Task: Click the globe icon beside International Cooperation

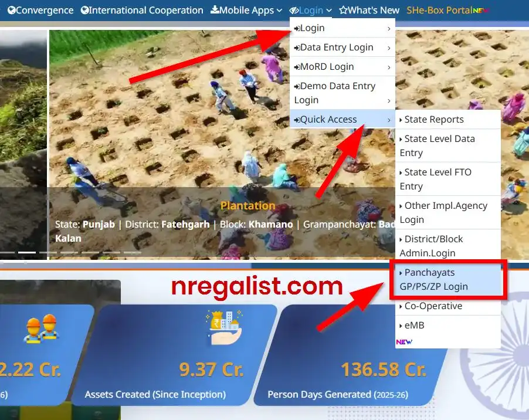Action: (x=84, y=10)
